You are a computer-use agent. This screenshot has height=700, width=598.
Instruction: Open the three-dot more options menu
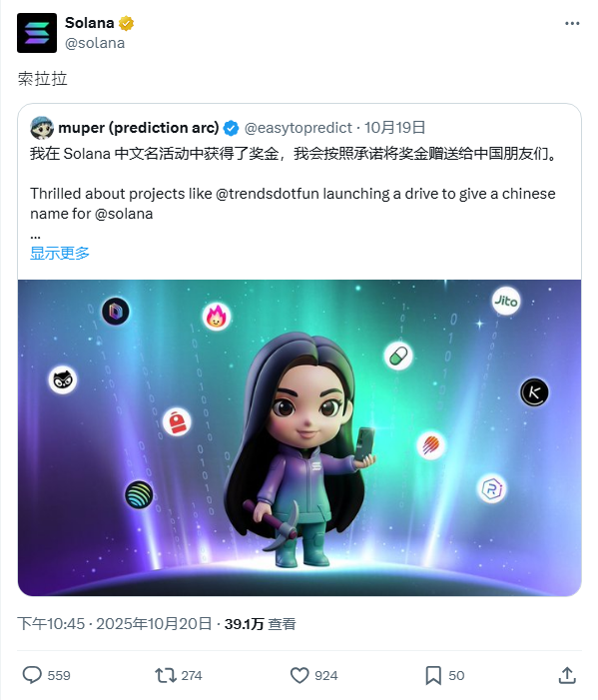[x=572, y=23]
